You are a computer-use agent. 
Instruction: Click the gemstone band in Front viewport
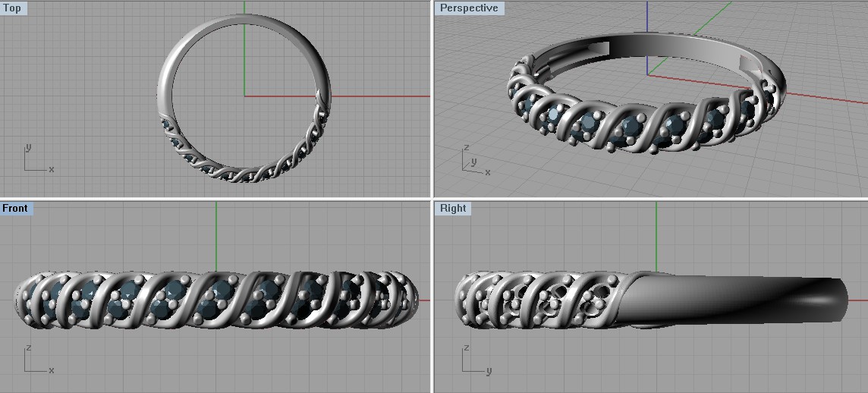pos(216,300)
